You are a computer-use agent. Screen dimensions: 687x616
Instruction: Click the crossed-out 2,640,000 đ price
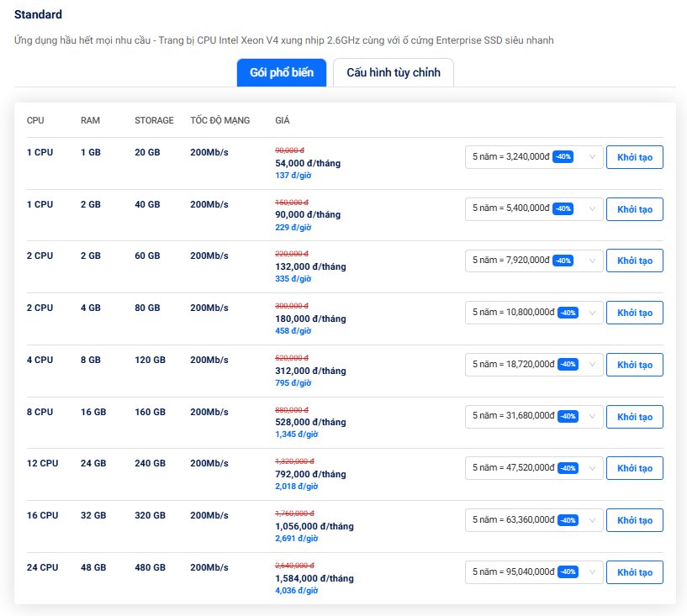click(x=294, y=566)
